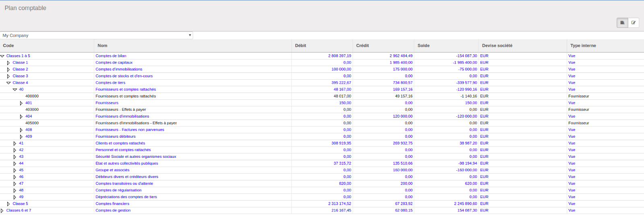Click the credit value 135 510,66
Viewport: 644px width, 215px height.
(x=402, y=163)
